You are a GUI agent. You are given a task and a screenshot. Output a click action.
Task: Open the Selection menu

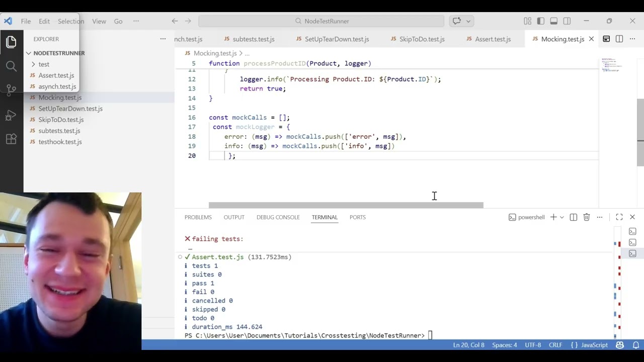pos(71,21)
